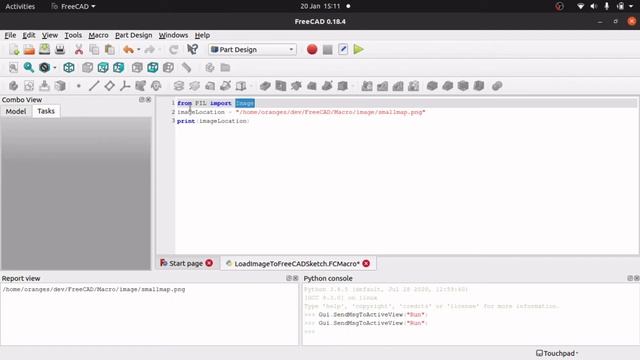Click the Boolean operation icon
The image size is (640, 360).
click(x=497, y=86)
